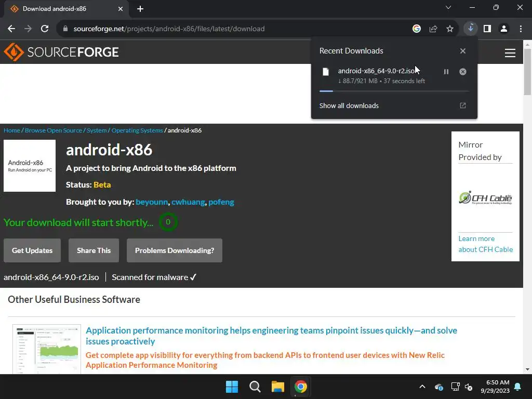Open the side panel icon
The height and width of the screenshot is (399, 532).
(487, 29)
